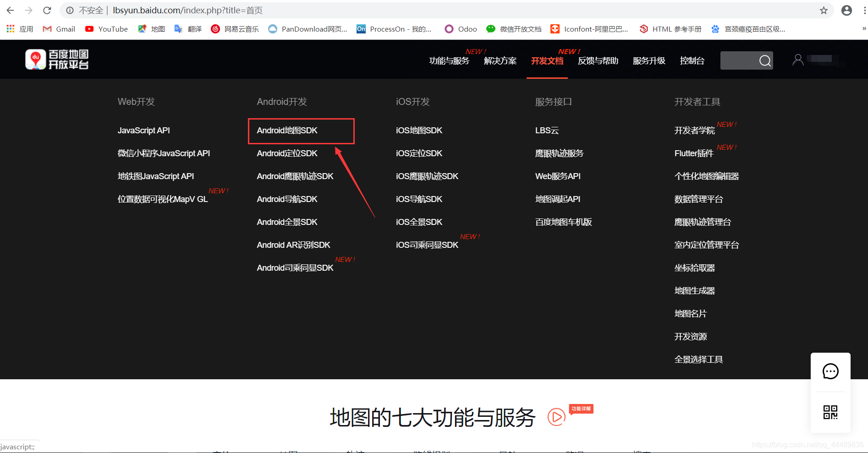Screen dimensions: 868x453
Task: Open iOS导航SDK link
Action: click(x=419, y=199)
